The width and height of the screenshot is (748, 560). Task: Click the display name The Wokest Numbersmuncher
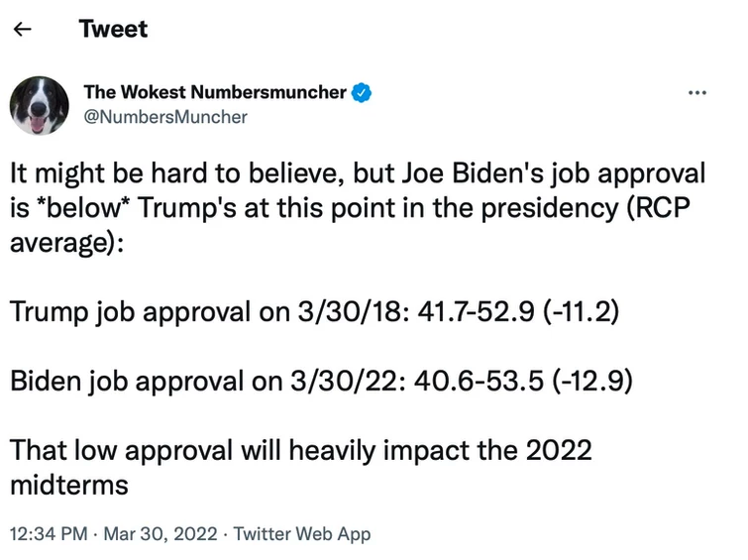coord(215,93)
